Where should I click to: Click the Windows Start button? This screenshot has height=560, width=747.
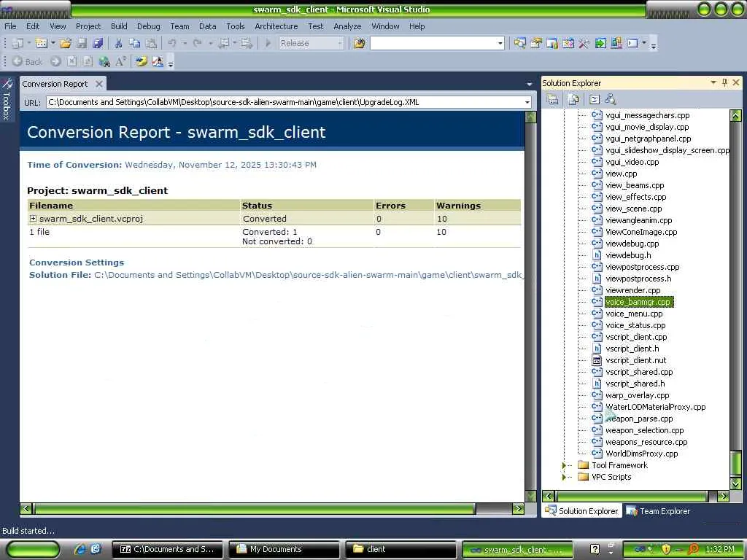32,549
